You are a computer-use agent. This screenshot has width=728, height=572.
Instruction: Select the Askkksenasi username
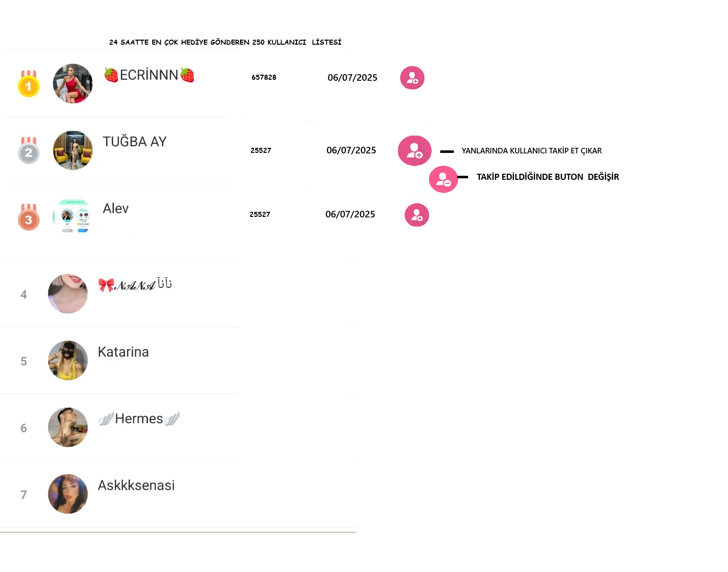136,485
